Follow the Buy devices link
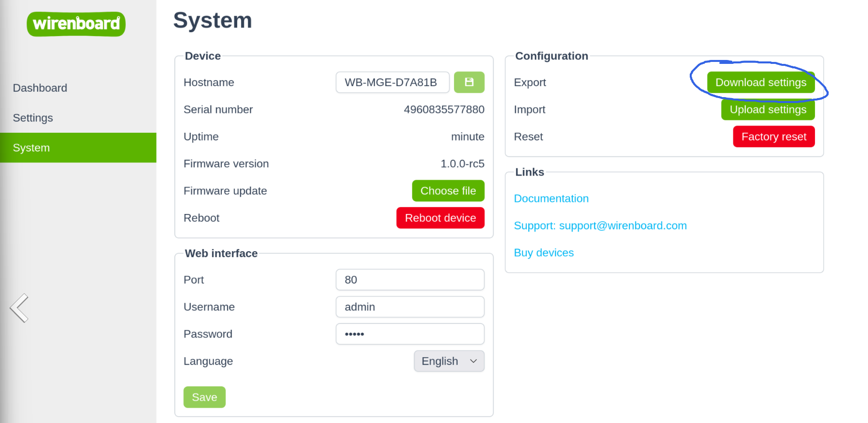Image resolution: width=868 pixels, height=423 pixels. (544, 253)
